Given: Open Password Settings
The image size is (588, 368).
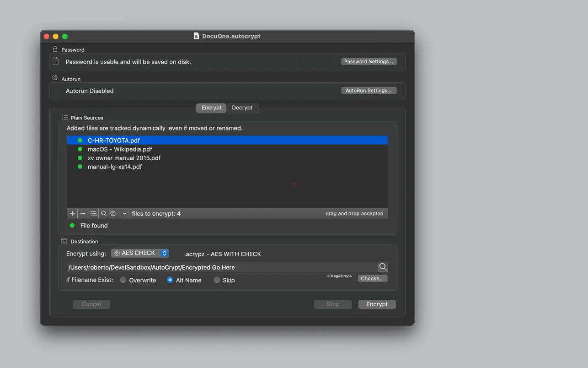Looking at the screenshot, I should click(x=369, y=61).
